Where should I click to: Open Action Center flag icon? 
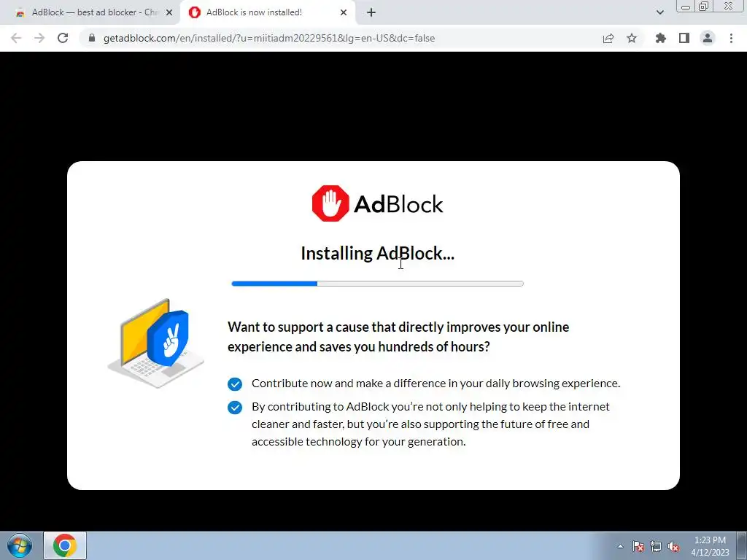638,546
